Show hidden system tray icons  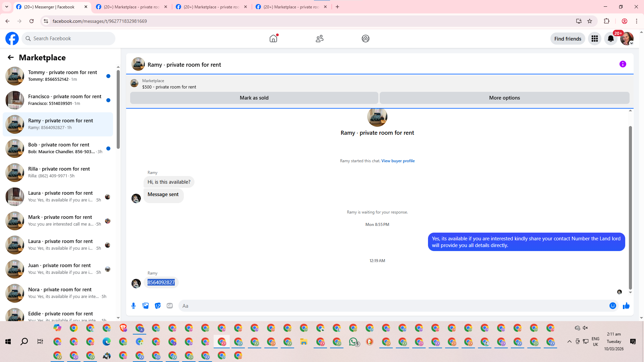coord(569,342)
